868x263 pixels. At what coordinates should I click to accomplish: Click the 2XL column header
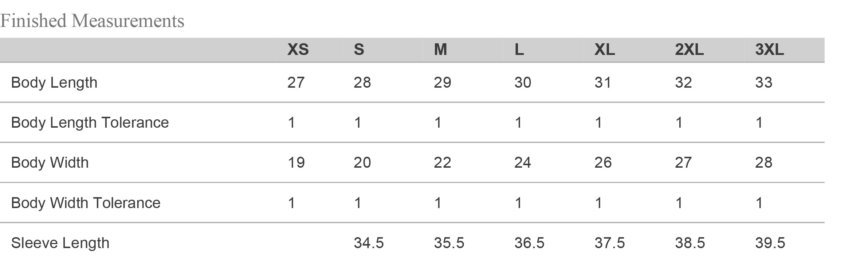pyautogui.click(x=689, y=49)
